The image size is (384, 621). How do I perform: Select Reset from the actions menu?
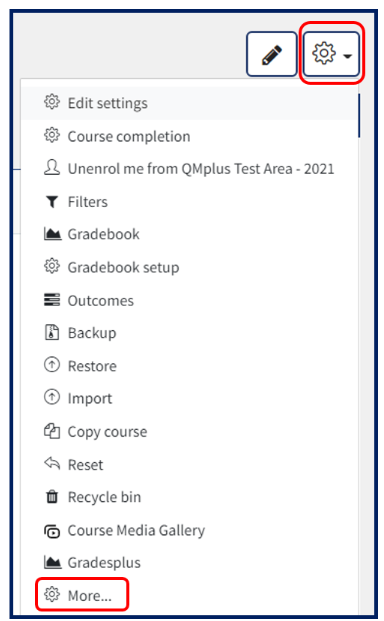click(85, 465)
